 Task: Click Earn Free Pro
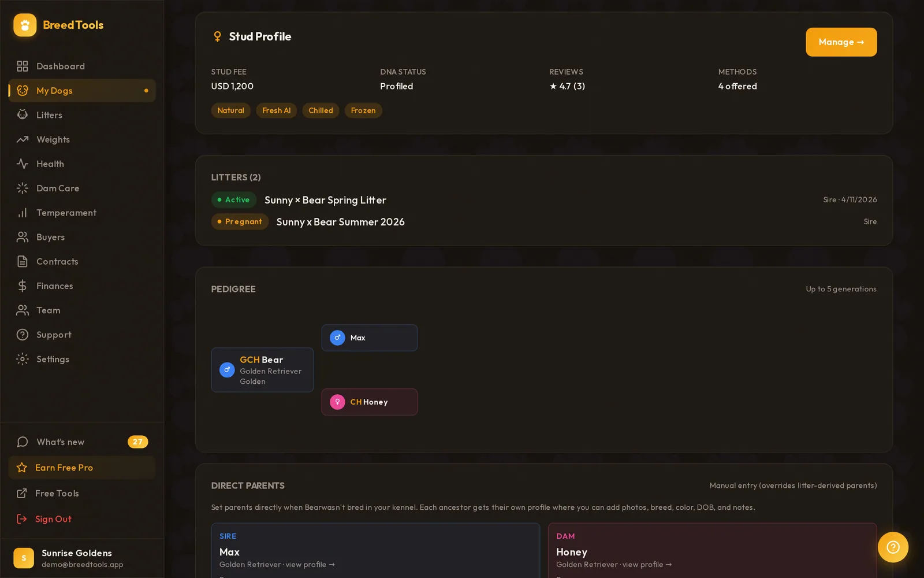click(x=82, y=468)
